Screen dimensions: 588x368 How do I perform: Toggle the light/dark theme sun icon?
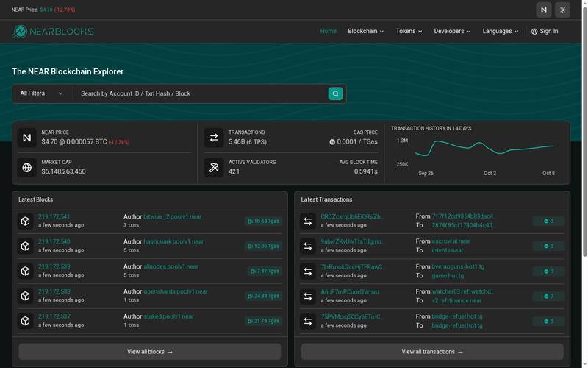click(562, 10)
